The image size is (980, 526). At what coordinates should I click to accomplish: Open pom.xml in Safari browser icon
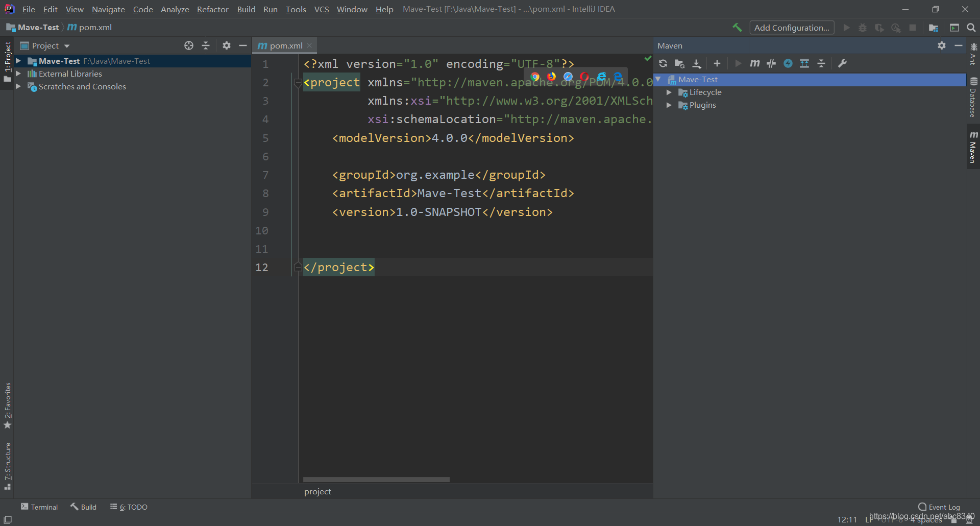click(x=568, y=77)
